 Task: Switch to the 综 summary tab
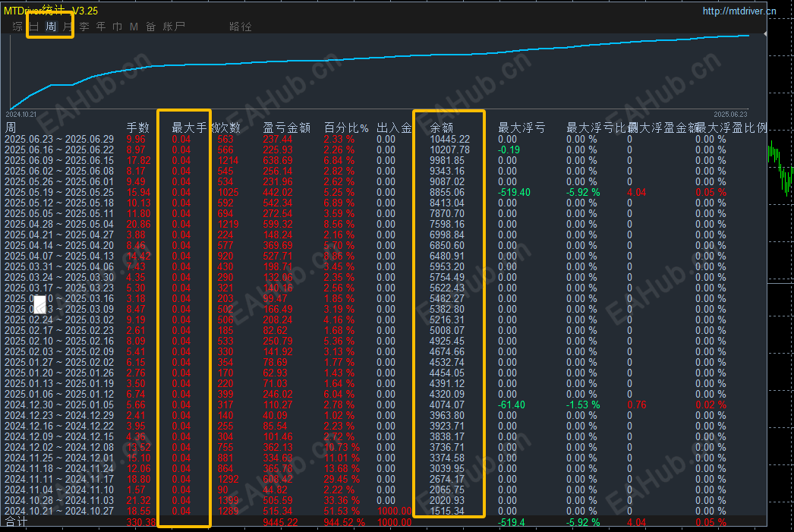(x=17, y=27)
